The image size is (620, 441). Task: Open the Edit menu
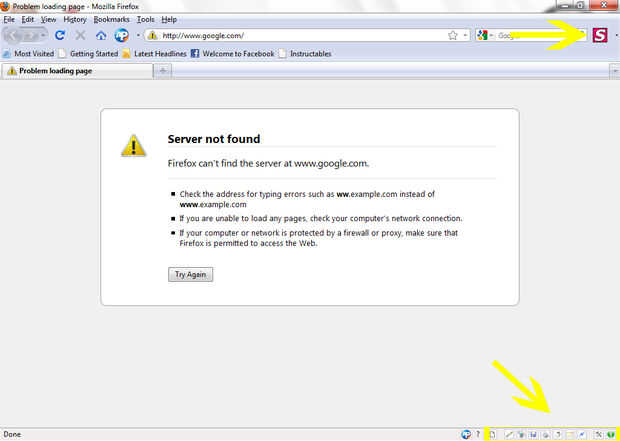(28, 19)
